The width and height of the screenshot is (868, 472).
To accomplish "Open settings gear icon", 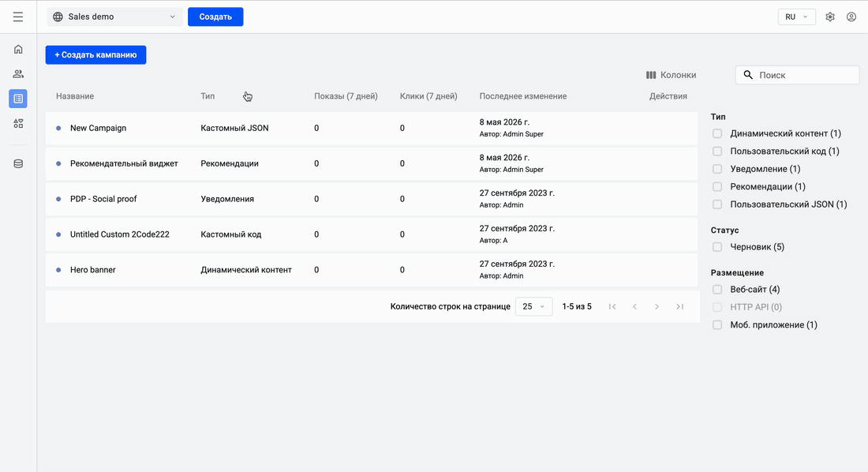I will [x=830, y=17].
